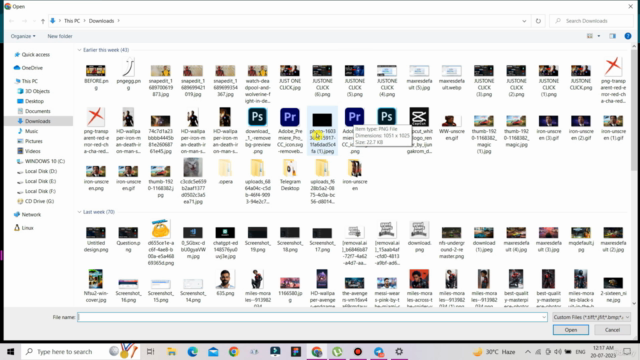
Task: Select the 635.png file
Action: coord(225,282)
